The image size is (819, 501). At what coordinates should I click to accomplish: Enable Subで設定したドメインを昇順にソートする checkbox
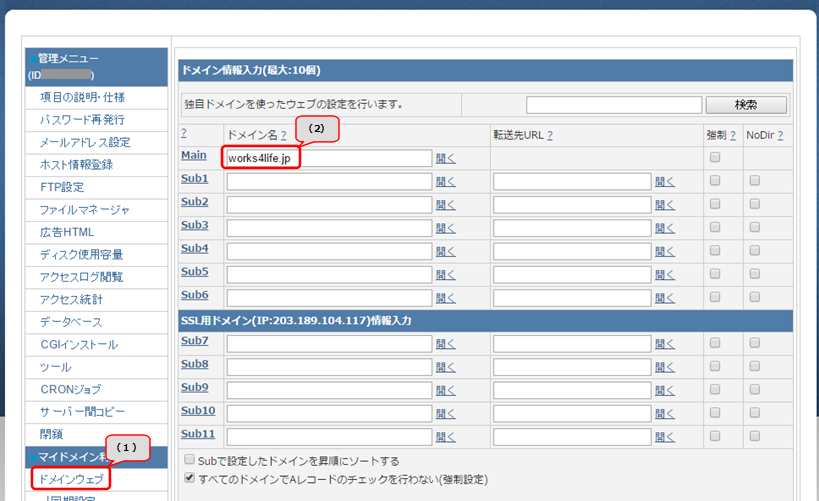coord(190,459)
